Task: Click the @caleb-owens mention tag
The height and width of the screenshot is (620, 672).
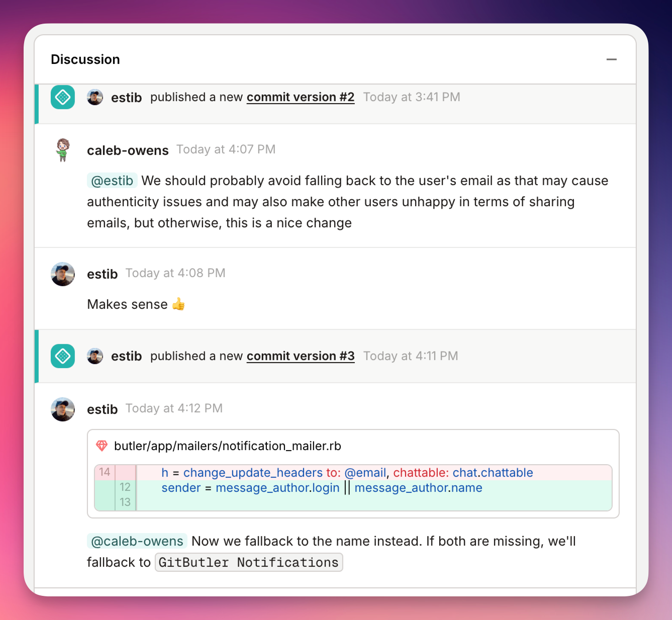Action: coord(137,541)
